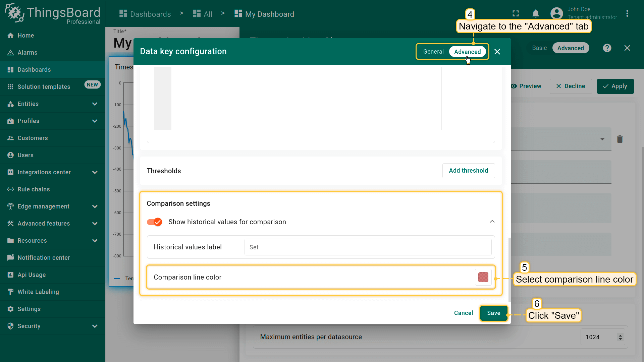
Task: Expand Integrations center submenu
Action: [95, 172]
